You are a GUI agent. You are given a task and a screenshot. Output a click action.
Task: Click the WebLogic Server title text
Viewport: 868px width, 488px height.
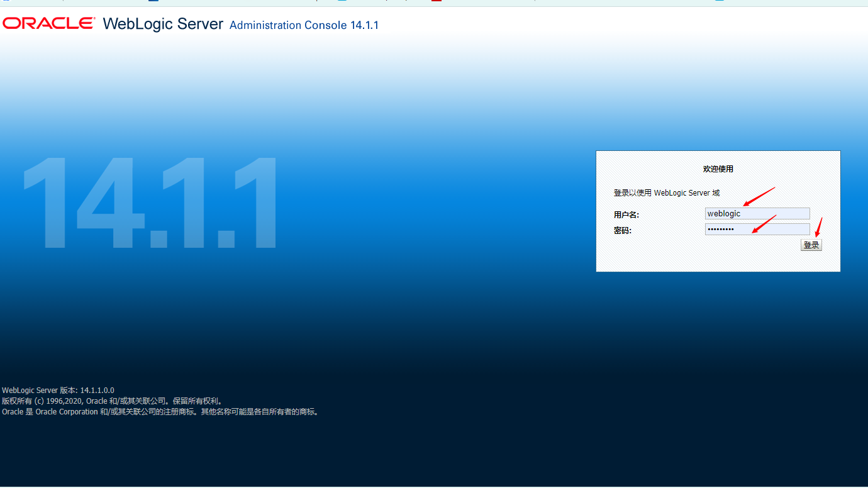(x=162, y=23)
